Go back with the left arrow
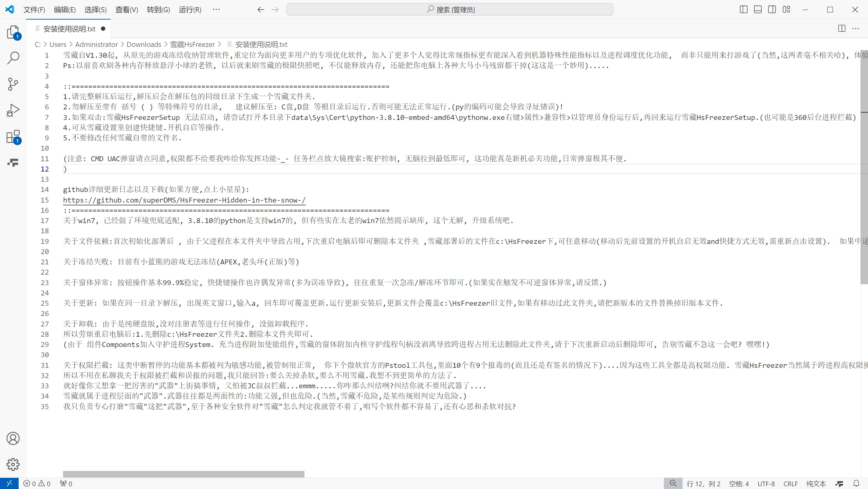The image size is (868, 489). [261, 9]
